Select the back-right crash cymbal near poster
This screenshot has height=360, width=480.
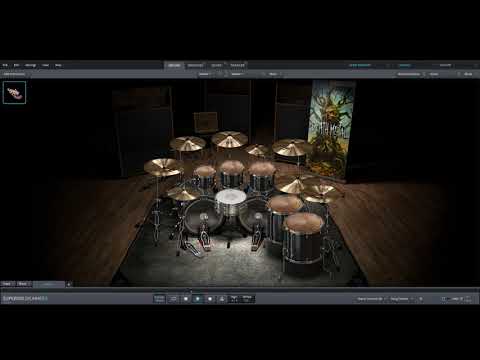click(291, 147)
